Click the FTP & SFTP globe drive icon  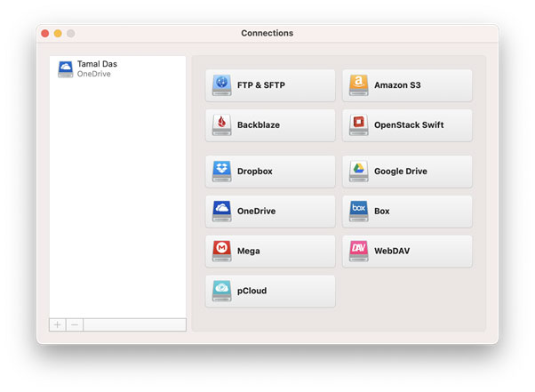click(221, 85)
